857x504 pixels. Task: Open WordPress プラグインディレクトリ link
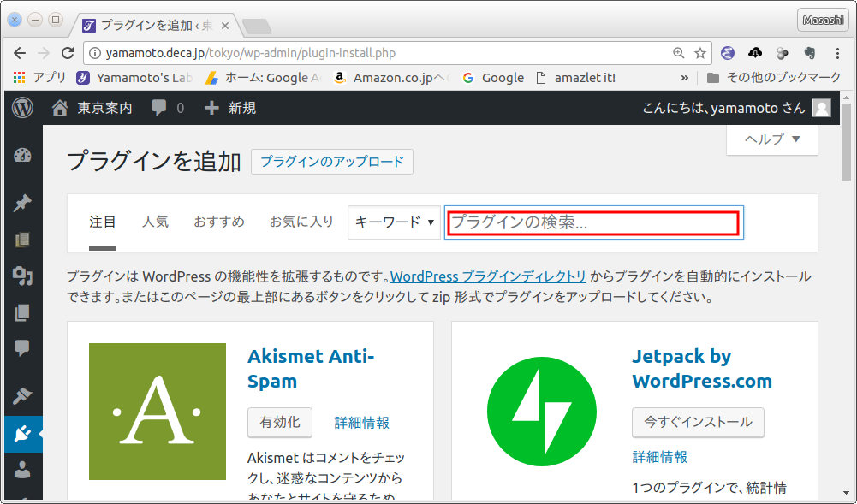[x=488, y=276]
